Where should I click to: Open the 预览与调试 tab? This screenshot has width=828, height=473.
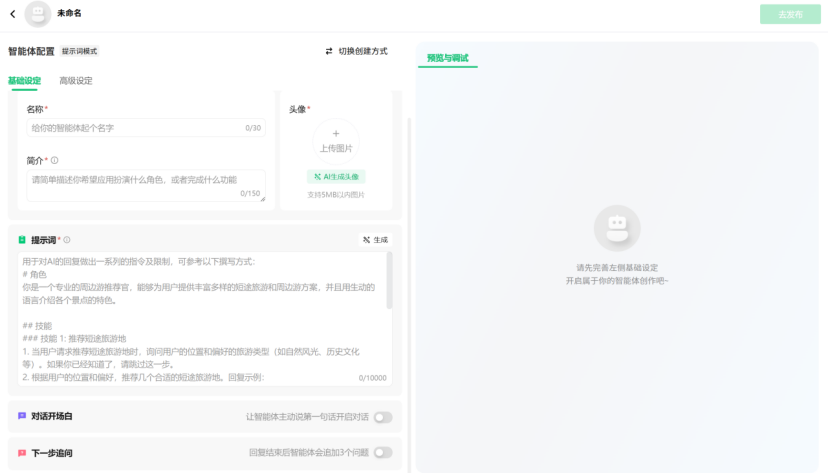447,58
